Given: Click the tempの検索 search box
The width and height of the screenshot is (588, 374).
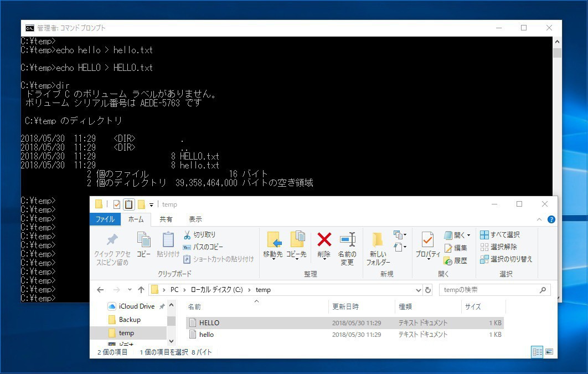Looking at the screenshot, I should (487, 290).
